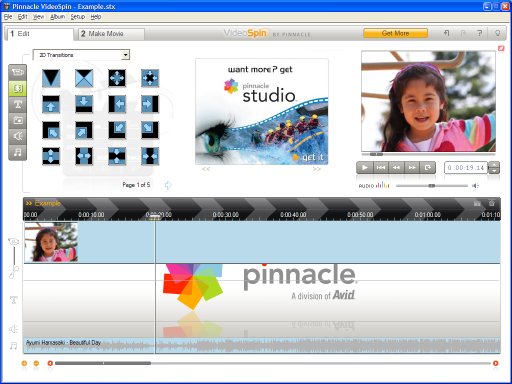Select four-arrow collapse inward transition
512x384 pixels.
point(150,78)
